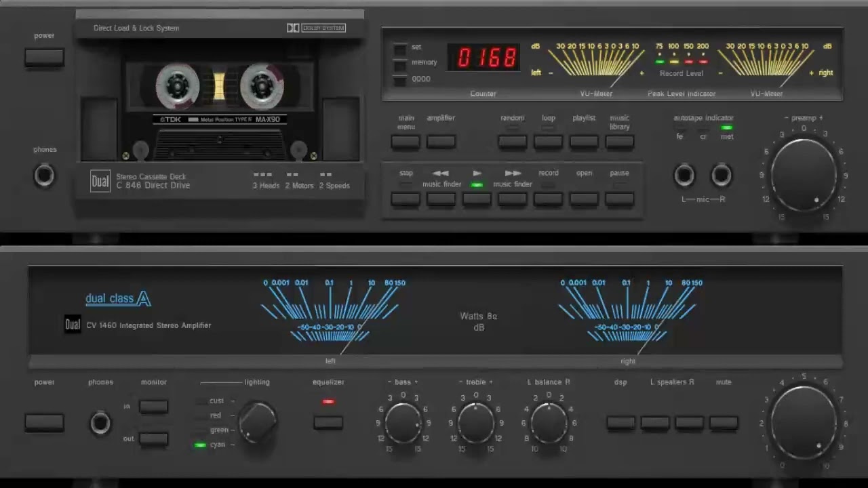Open the playlist button
Image resolution: width=868 pixels, height=488 pixels.
584,142
